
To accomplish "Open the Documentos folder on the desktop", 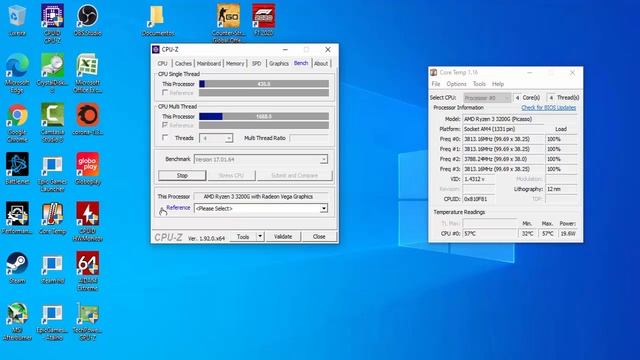I will click(x=158, y=20).
